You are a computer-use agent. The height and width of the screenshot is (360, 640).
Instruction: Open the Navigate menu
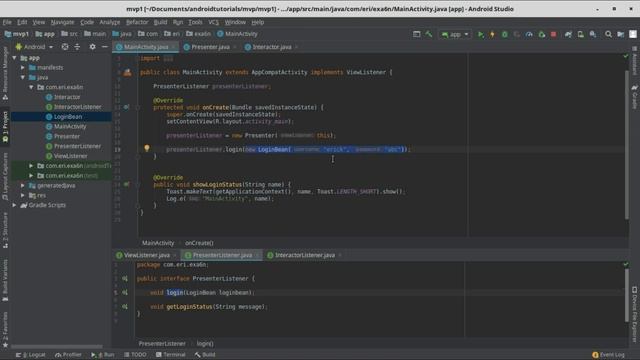click(x=62, y=22)
